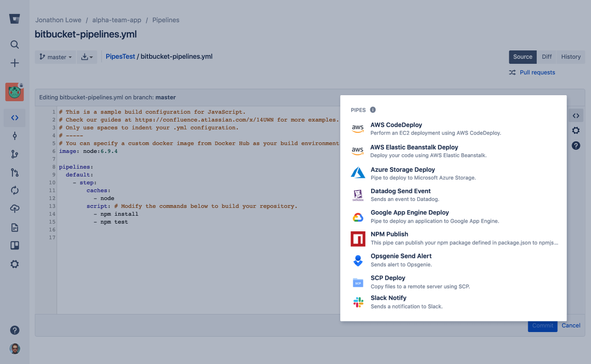Open editor help question icon on right rail
This screenshot has width=591, height=364.
click(x=576, y=145)
